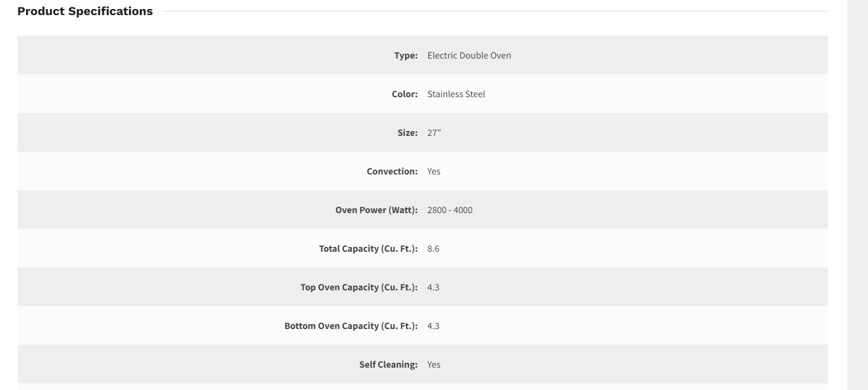
Task: Click the "2800 - 4000" wattage value
Action: (449, 210)
